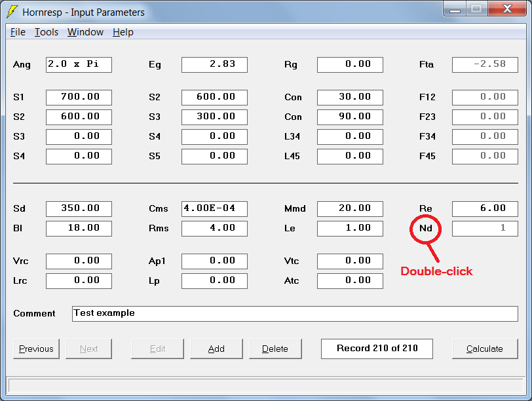The image size is (532, 401).
Task: Click the Fta field showing -2.58
Action: click(485, 65)
